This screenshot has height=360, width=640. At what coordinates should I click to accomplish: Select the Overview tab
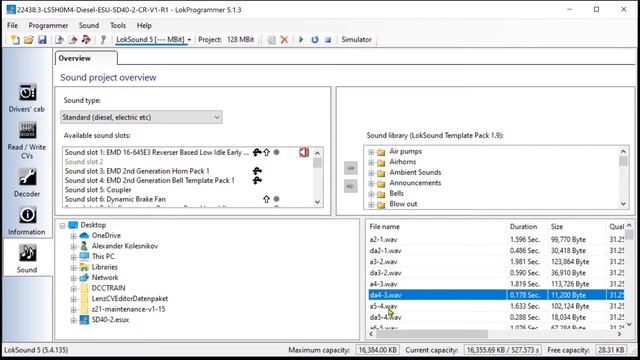pos(86,58)
